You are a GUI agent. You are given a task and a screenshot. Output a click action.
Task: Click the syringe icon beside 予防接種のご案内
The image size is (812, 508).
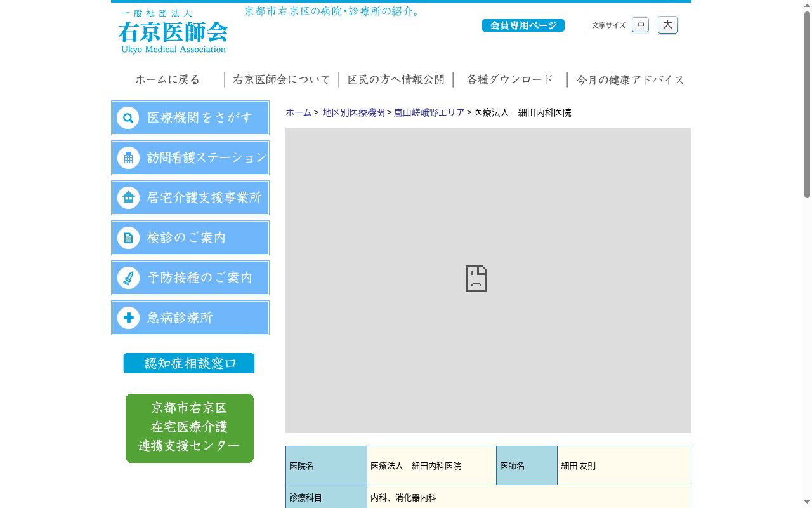coord(128,277)
